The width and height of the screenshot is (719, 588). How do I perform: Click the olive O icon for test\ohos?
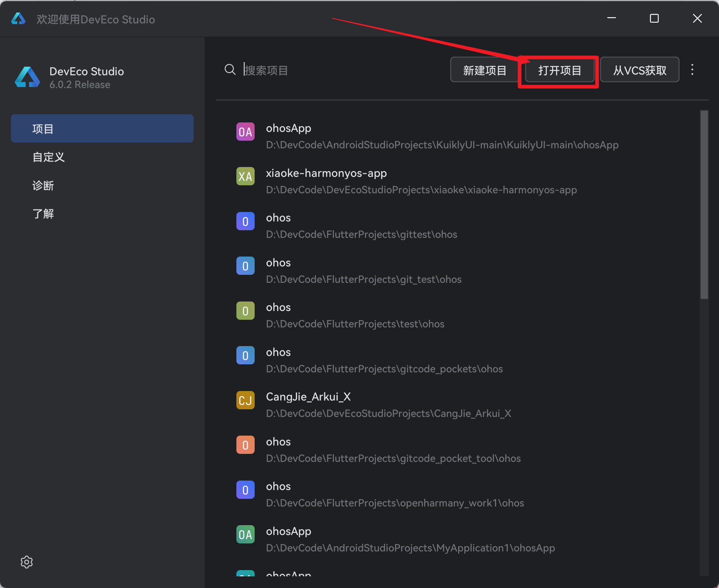(x=246, y=311)
